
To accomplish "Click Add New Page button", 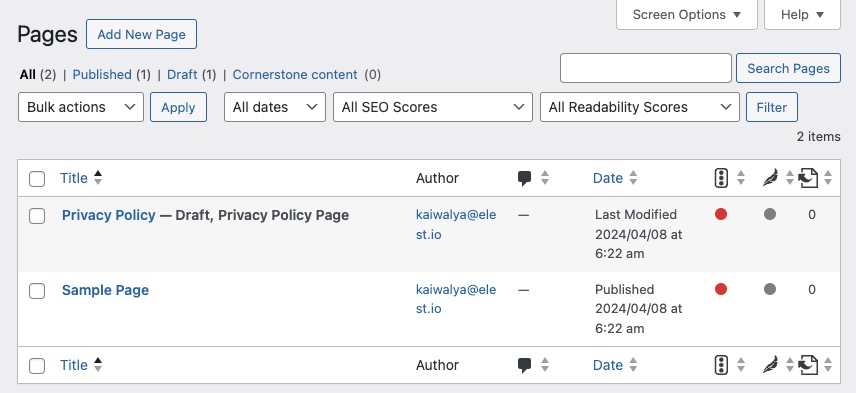I will pos(141,34).
